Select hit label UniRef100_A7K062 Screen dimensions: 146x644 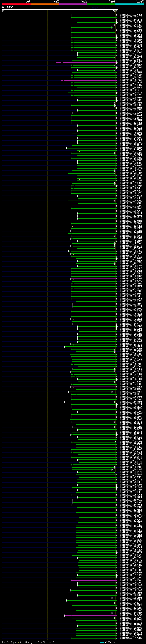pyautogui.click(x=131, y=203)
